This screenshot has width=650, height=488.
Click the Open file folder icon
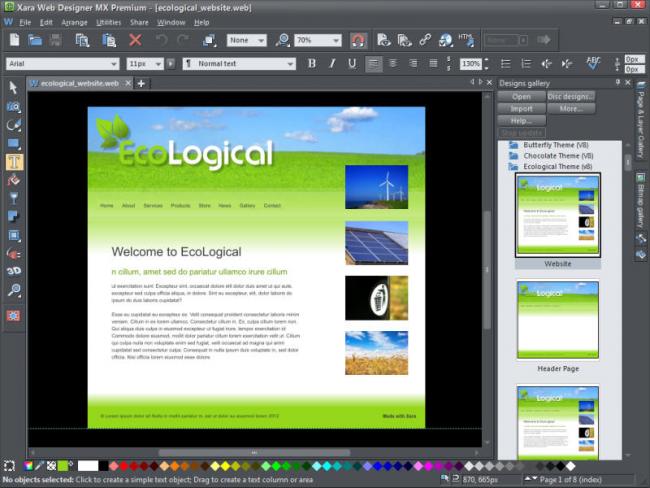pos(35,40)
